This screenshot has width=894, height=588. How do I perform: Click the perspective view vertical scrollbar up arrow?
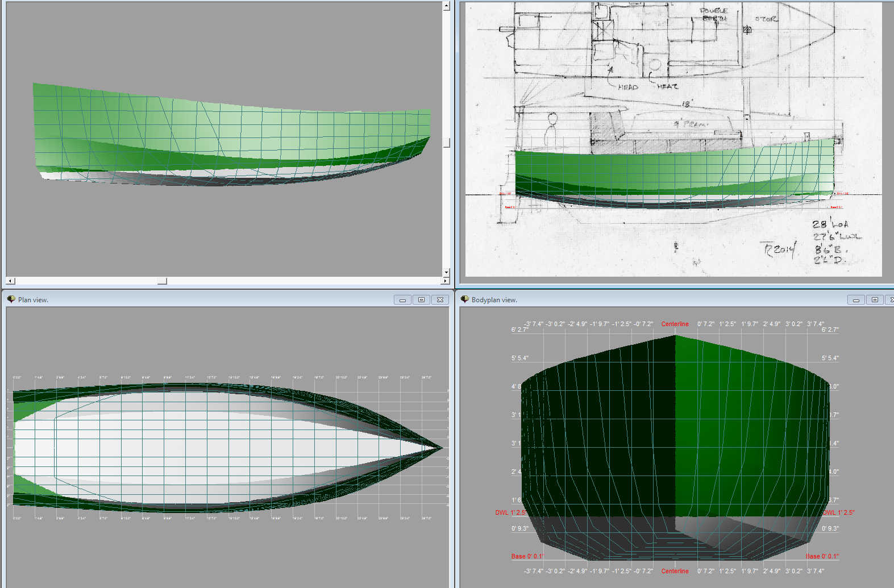pos(446,6)
